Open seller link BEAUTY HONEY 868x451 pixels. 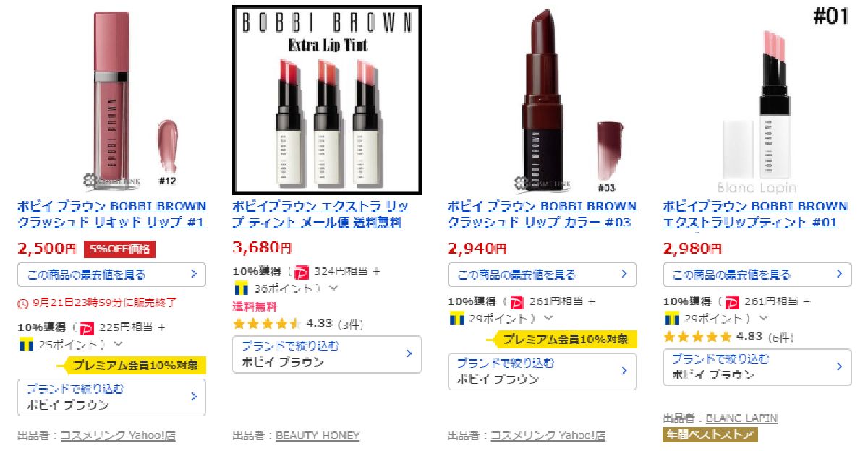[x=318, y=436]
